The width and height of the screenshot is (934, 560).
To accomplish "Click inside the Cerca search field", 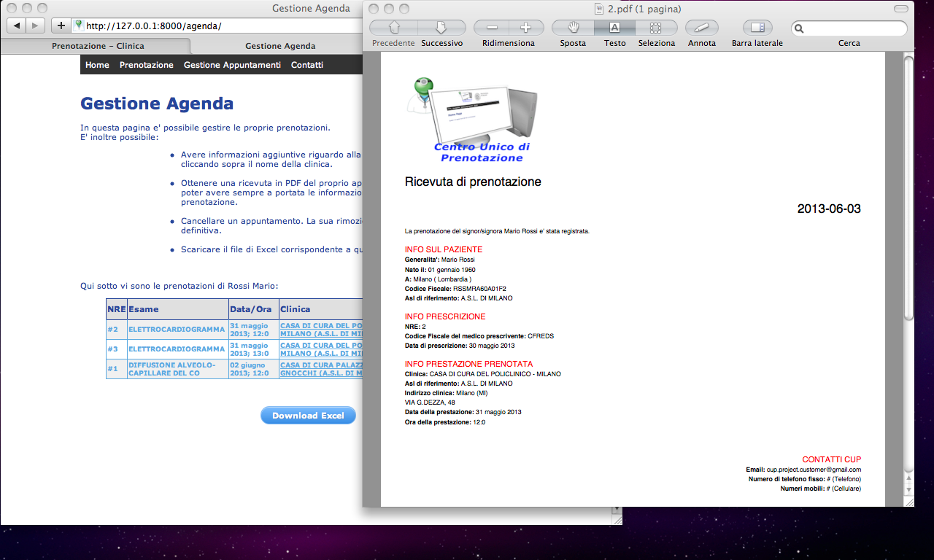I will [849, 27].
